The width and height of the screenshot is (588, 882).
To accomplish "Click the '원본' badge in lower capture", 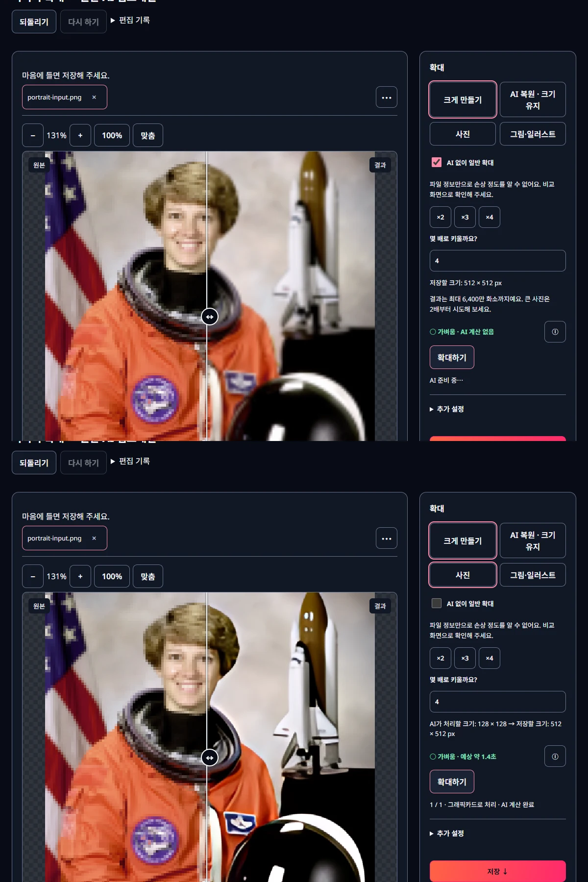I will [x=39, y=606].
